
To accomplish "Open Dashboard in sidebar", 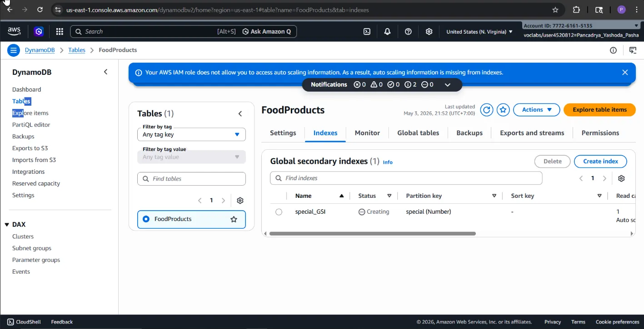I will click(27, 89).
